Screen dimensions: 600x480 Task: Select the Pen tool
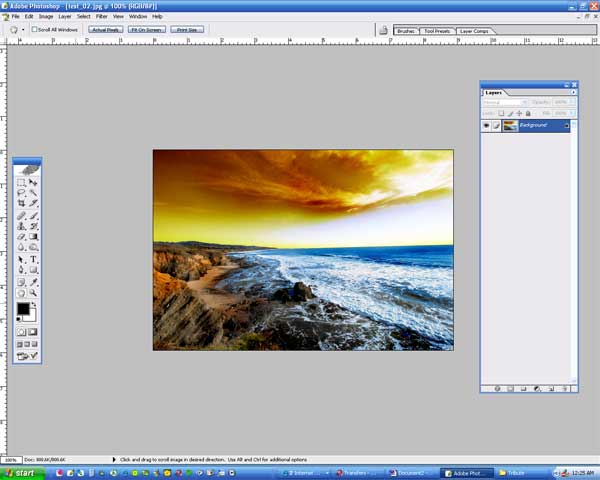pos(21,270)
